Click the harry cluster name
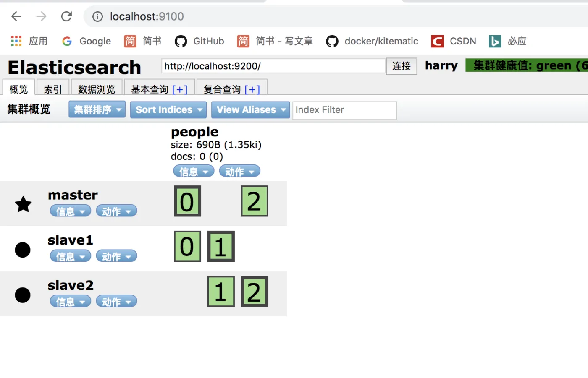Screen dimensions: 588x378 coord(441,65)
